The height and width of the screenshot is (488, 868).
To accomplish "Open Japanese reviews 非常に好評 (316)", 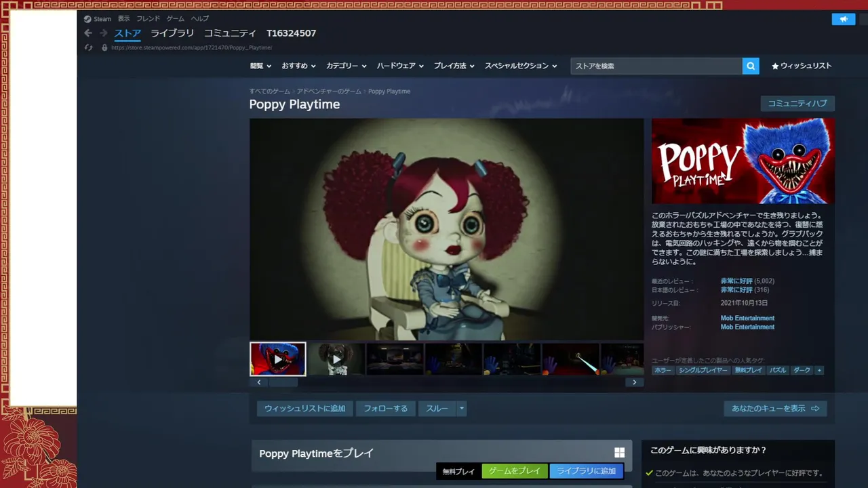I will pyautogui.click(x=745, y=289).
